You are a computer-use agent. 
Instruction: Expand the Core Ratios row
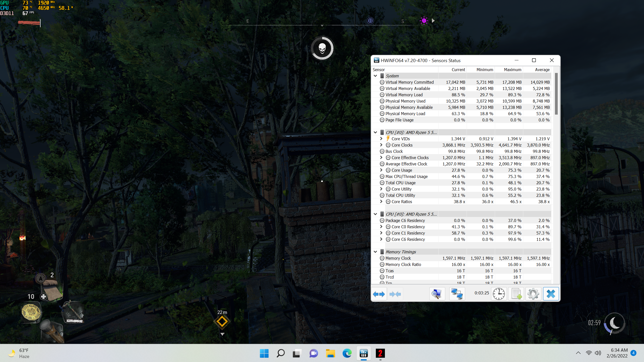pyautogui.click(x=381, y=201)
